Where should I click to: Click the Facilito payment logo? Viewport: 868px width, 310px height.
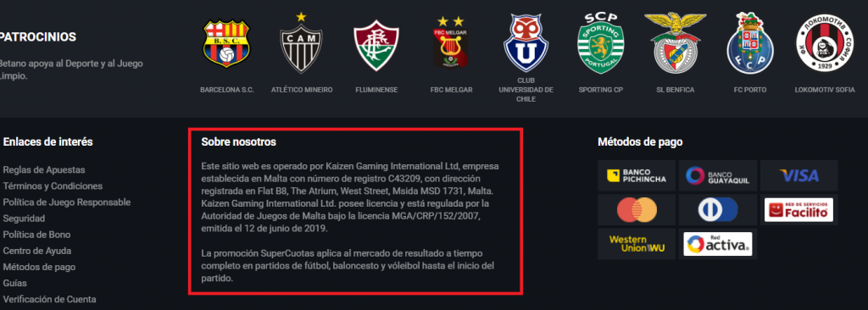click(798, 210)
